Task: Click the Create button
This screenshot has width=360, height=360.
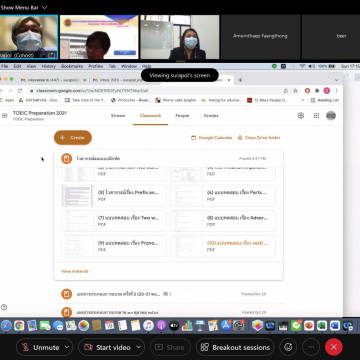Action: pos(73,138)
